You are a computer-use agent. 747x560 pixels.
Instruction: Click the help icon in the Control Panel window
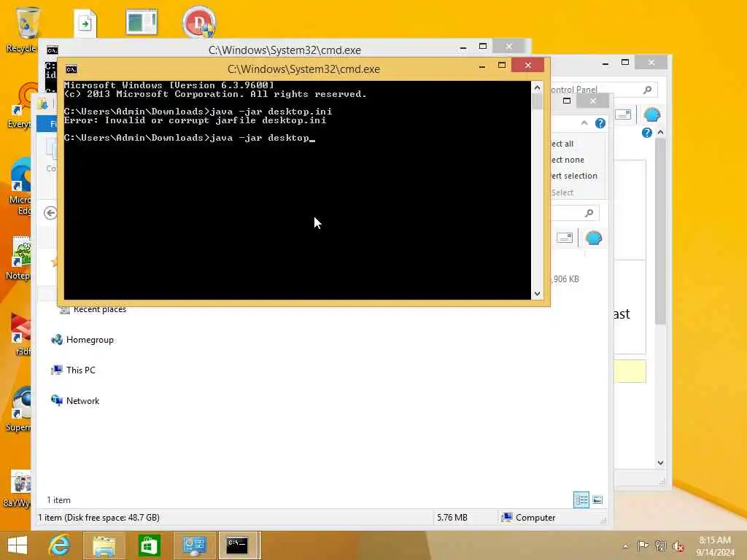(x=646, y=133)
